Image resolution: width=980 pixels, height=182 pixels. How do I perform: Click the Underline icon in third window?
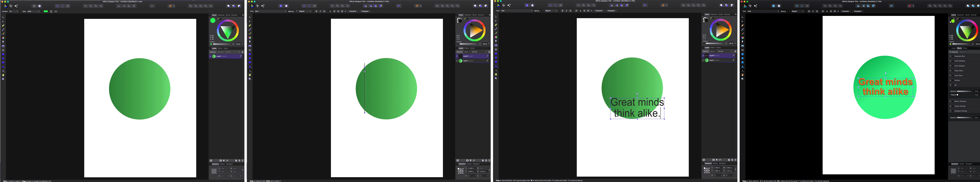point(570,11)
